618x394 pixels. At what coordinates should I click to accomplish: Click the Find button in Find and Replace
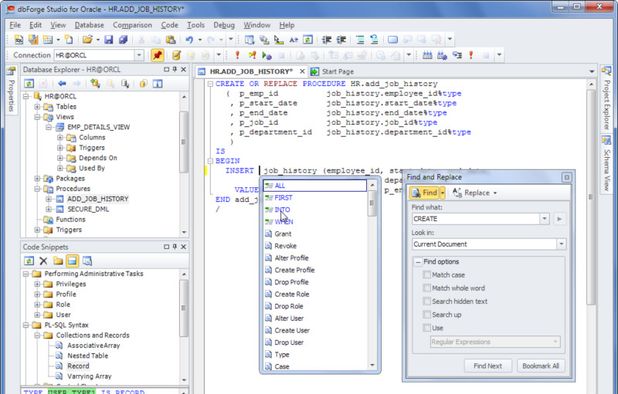[x=424, y=193]
